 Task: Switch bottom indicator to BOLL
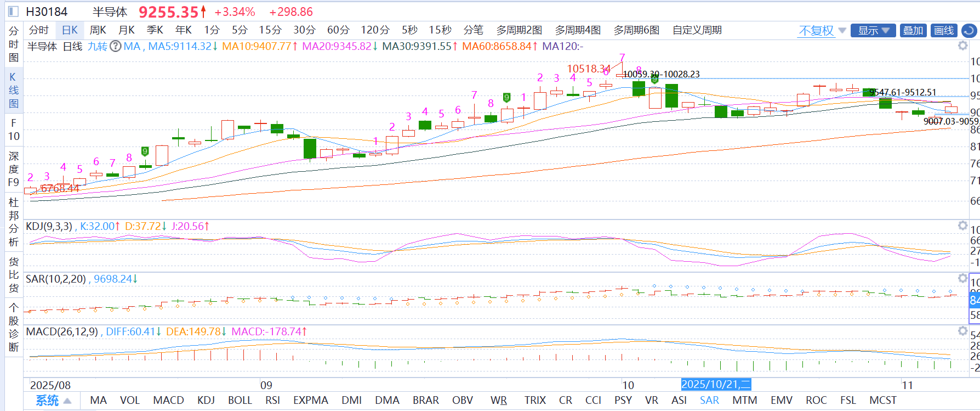(x=240, y=401)
